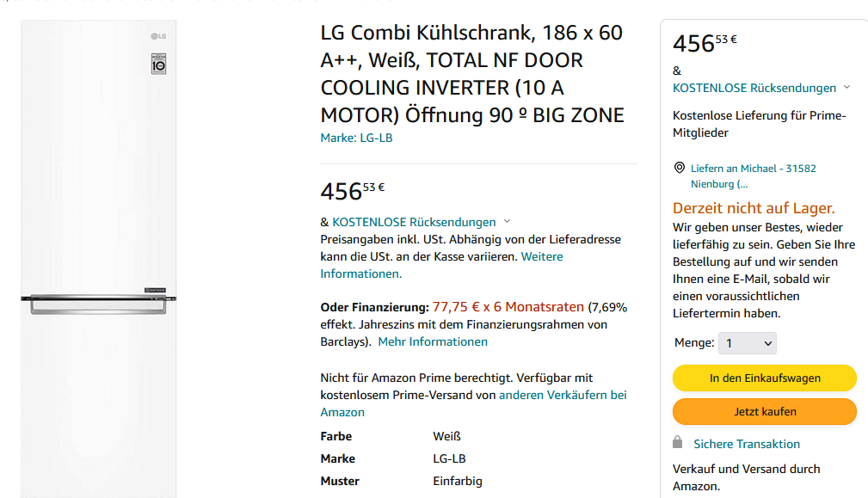The image size is (868, 498).
Task: Expand chevron next to center KOSTENLOSE Rücksendungen
Action: (507, 221)
